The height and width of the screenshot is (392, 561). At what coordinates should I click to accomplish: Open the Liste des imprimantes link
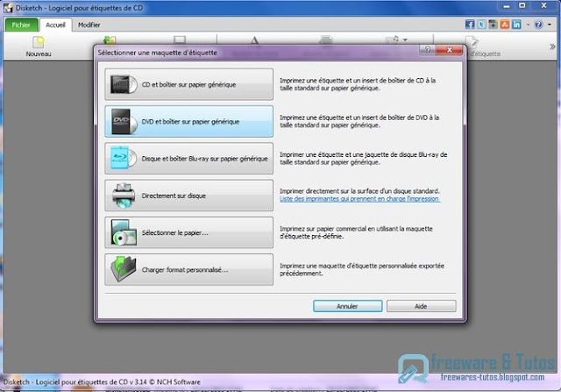pos(359,199)
